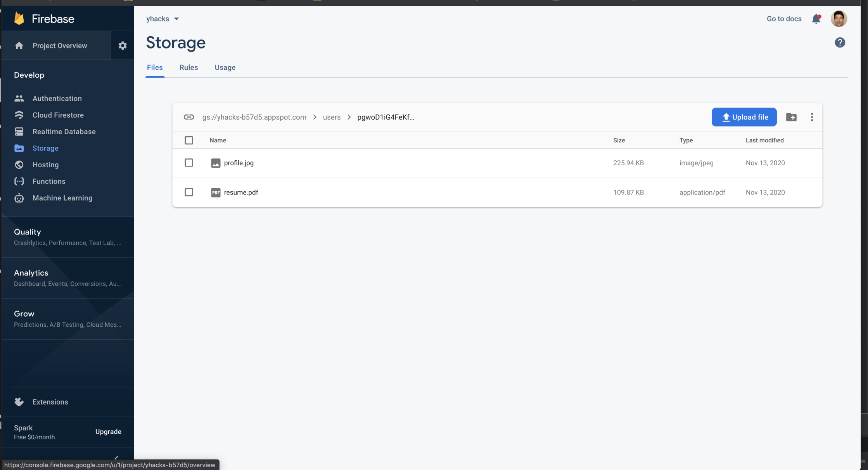Click the create new folder icon
This screenshot has height=470, width=868.
791,117
